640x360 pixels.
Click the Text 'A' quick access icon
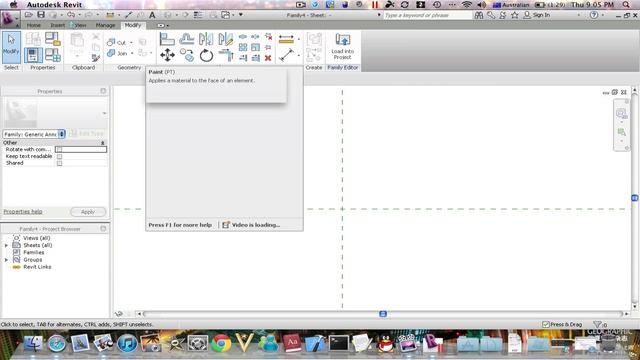pos(152,15)
